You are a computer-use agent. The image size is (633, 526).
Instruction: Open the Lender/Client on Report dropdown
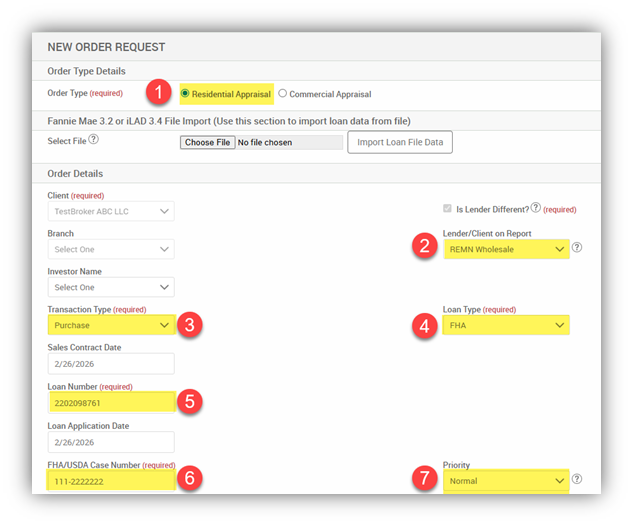[x=506, y=249]
